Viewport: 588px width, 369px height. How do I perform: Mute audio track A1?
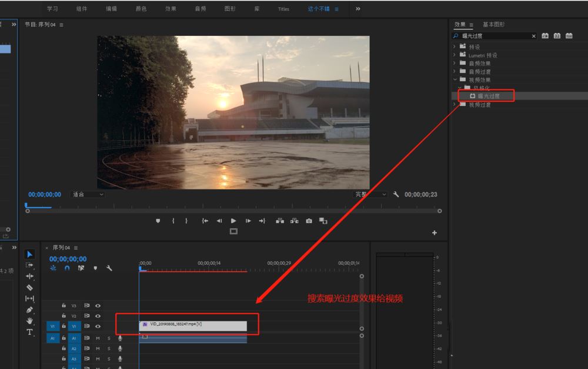98,338
